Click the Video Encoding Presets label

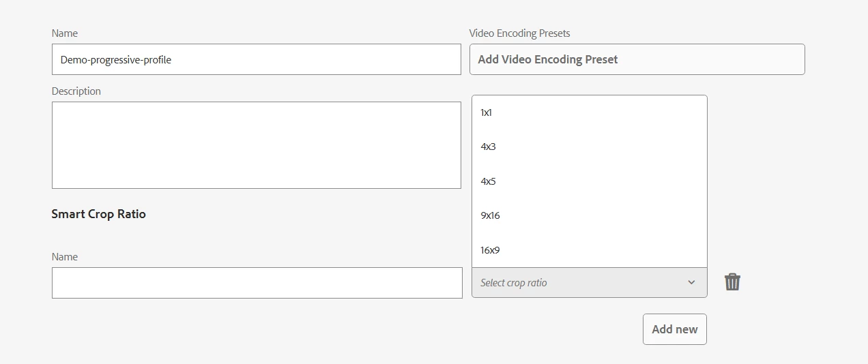pos(519,33)
